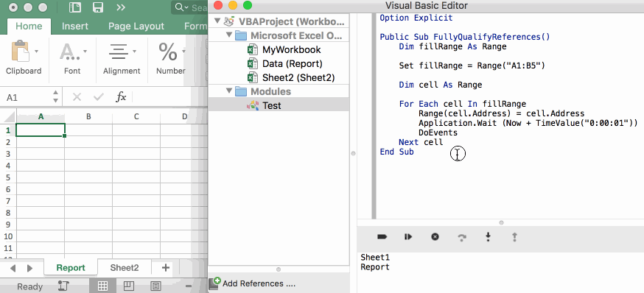Click the Name Box up/down stepper arrows
Image resolution: width=644 pixels, height=293 pixels.
point(56,97)
